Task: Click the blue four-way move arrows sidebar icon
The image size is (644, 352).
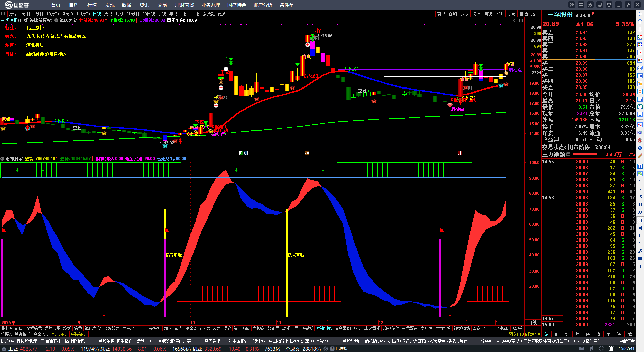Action: point(640,148)
